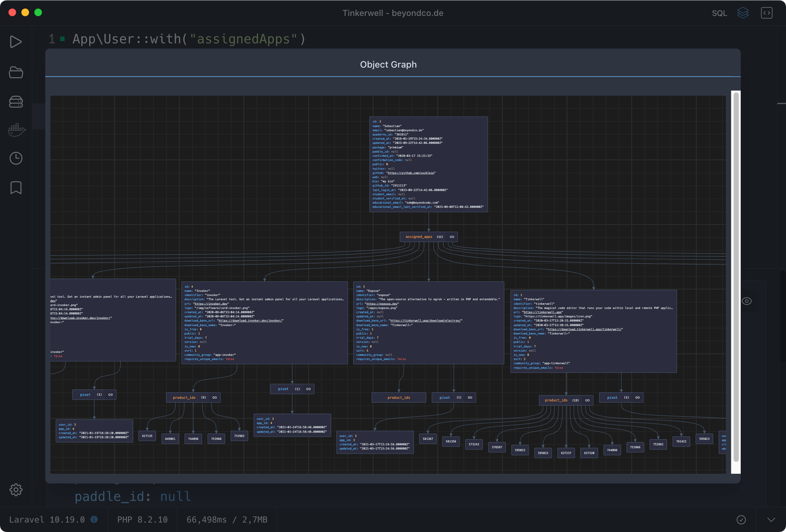Click product id node 744096 under Invoker
This screenshot has width=786, height=532.
193,439
